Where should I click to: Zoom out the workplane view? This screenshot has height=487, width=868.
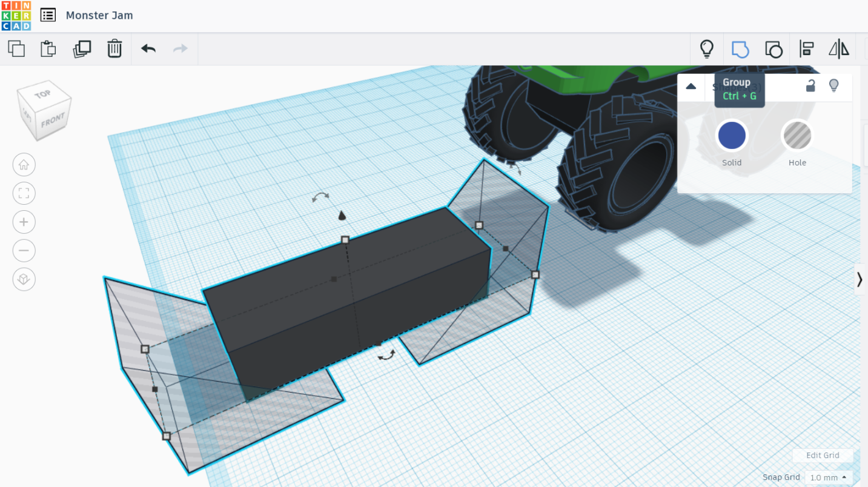[24, 250]
